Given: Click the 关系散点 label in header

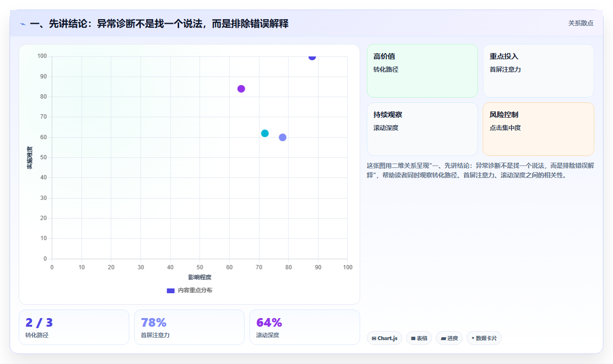Looking at the screenshot, I should (581, 23).
